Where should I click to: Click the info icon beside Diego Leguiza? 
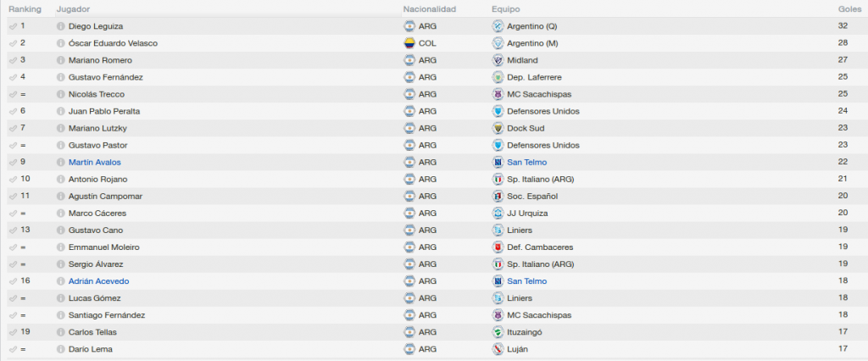tap(61, 26)
